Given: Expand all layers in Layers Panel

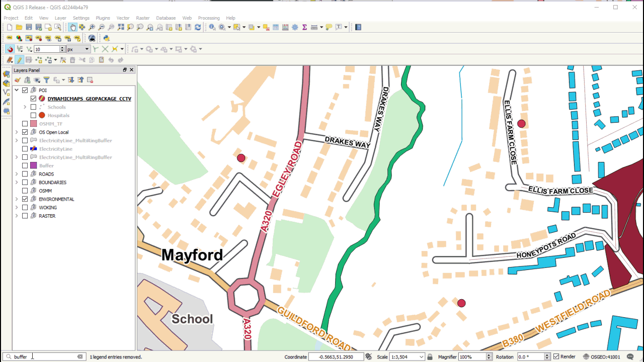Looking at the screenshot, I should pos(71,80).
